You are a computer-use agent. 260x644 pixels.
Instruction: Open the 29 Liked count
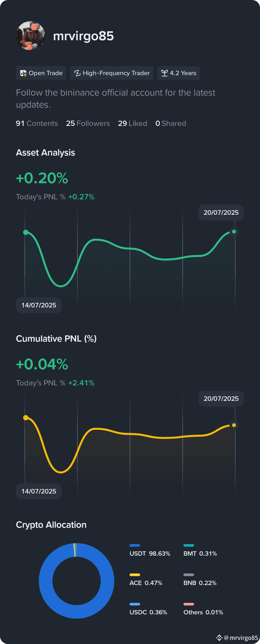point(132,124)
